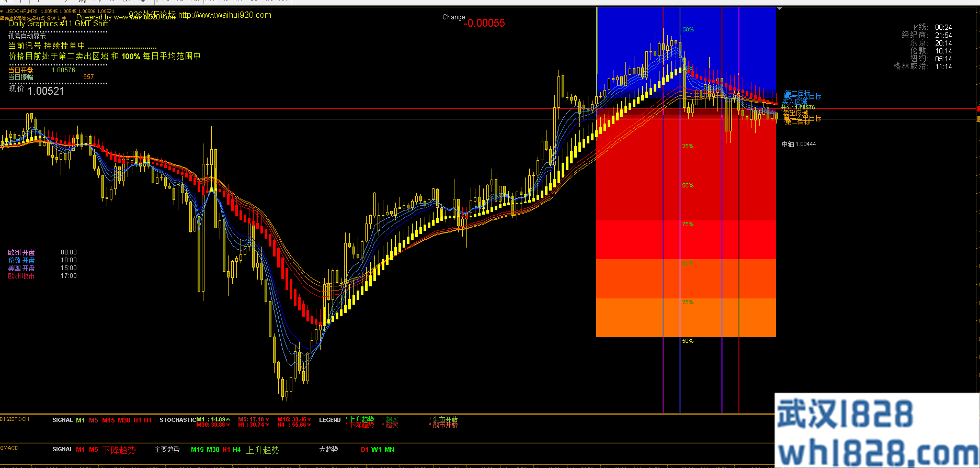Click the green 开仓 1.00576 label

(797, 107)
